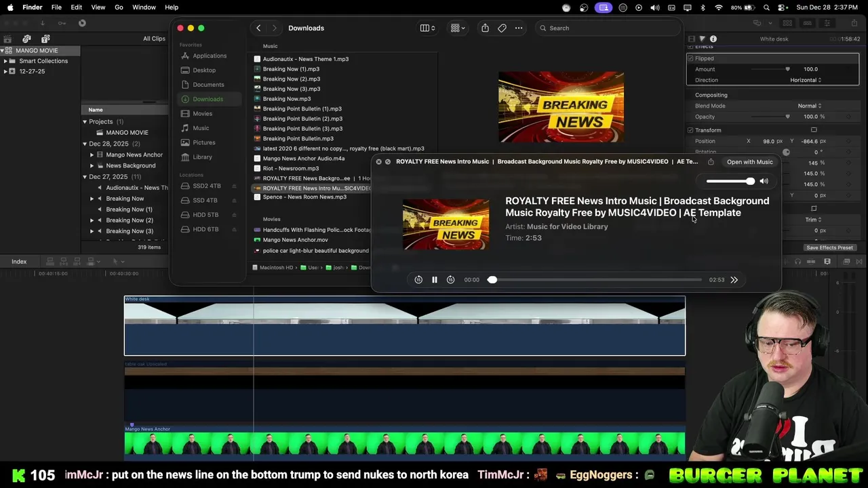Screen dimensions: 868x488
Task: Open the keyword editor key icon
Action: 62,23
